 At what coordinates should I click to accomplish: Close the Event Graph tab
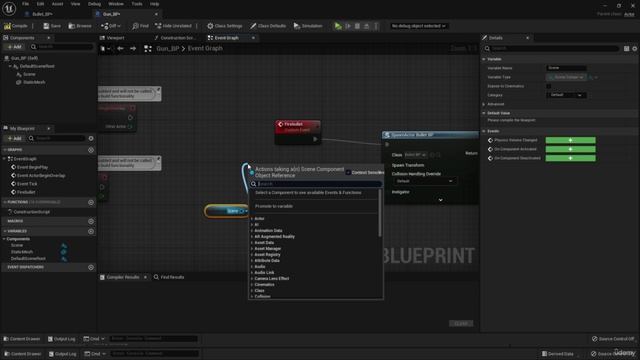[253, 38]
